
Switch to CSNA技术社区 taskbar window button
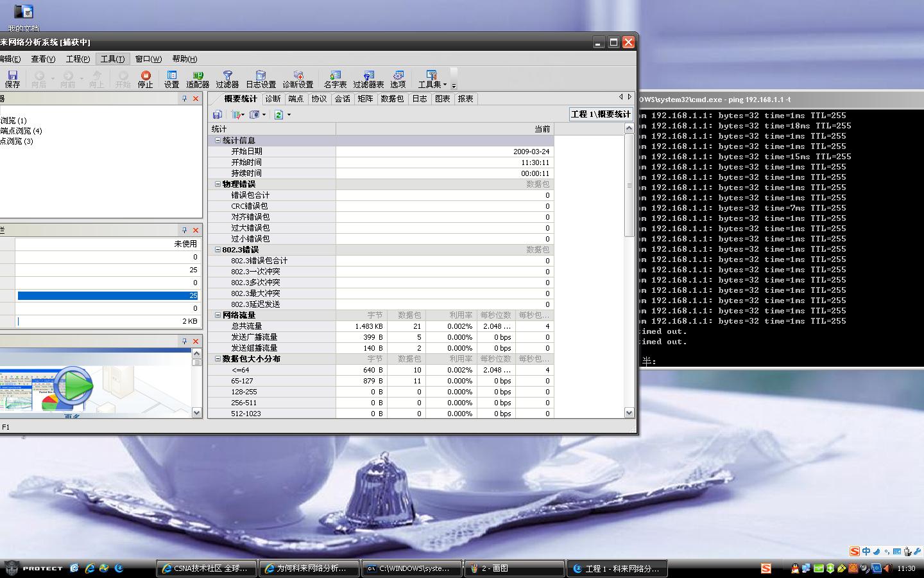click(x=206, y=568)
